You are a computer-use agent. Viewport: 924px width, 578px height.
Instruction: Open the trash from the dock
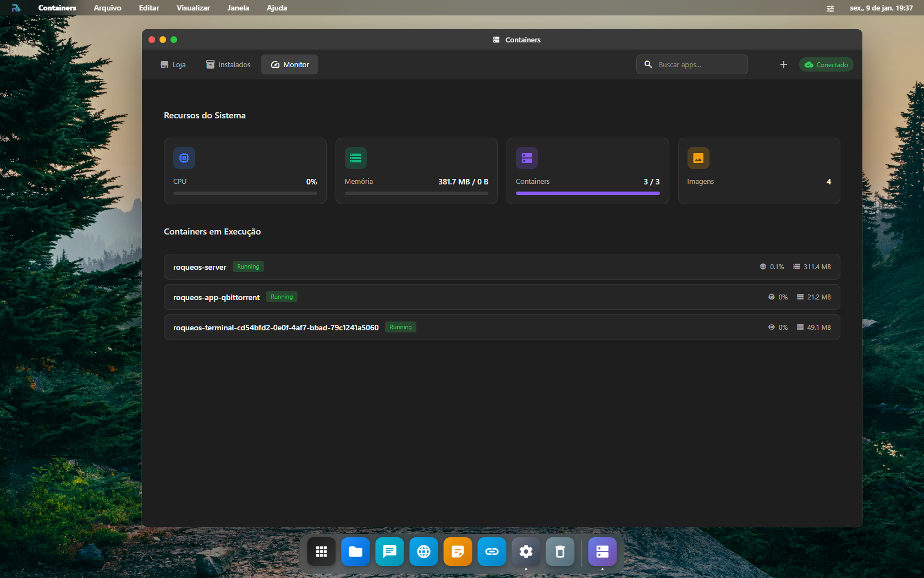point(560,551)
